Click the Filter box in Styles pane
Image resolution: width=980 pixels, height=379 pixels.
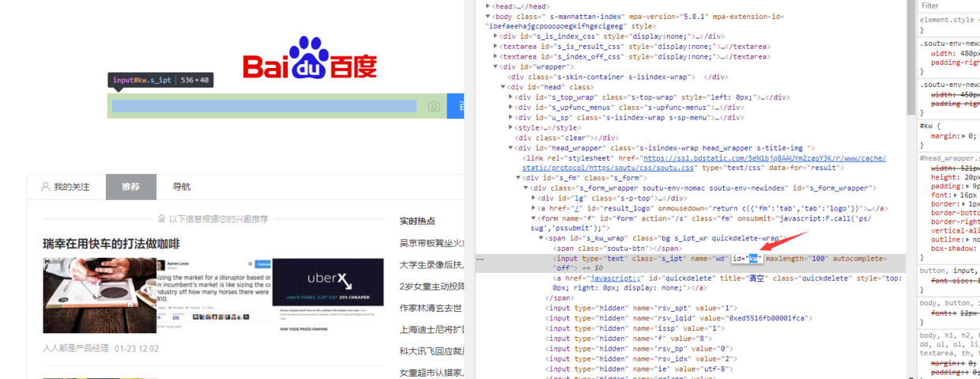click(951, 6)
